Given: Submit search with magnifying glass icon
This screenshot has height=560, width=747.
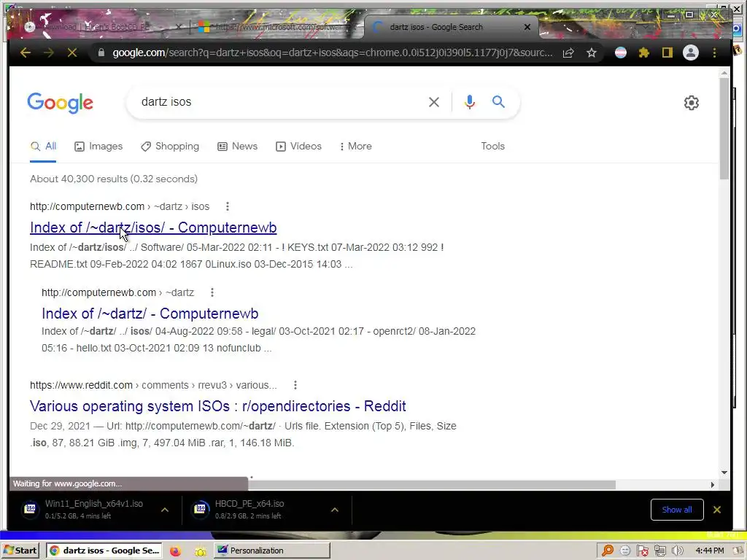Looking at the screenshot, I should coord(498,101).
